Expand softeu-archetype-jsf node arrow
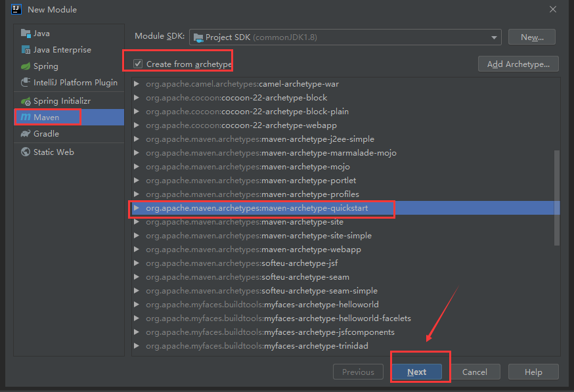 click(x=137, y=263)
